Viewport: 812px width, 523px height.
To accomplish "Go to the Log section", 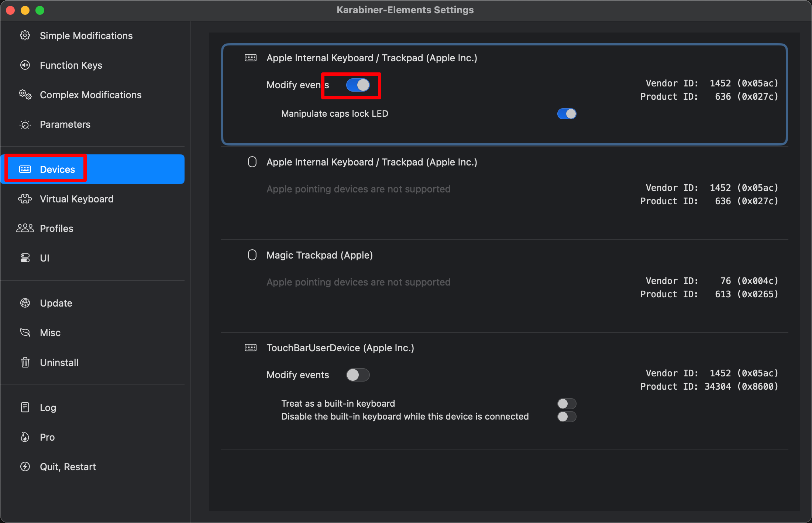I will (x=48, y=408).
